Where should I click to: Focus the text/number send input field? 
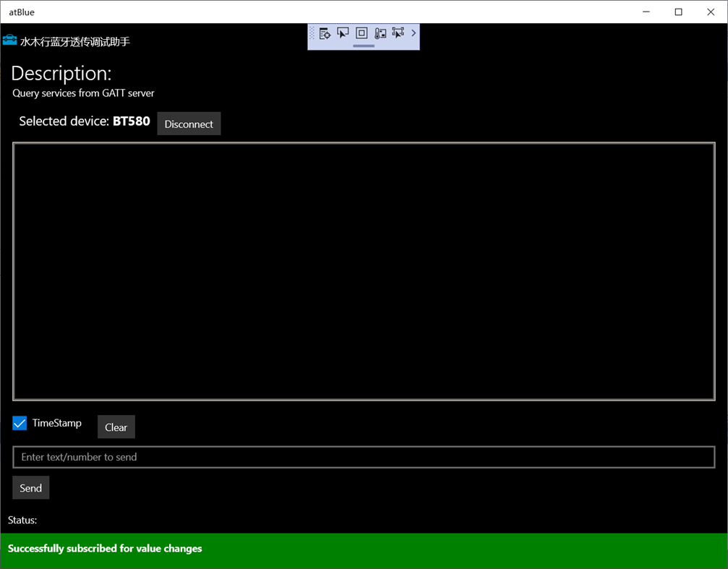click(361, 457)
